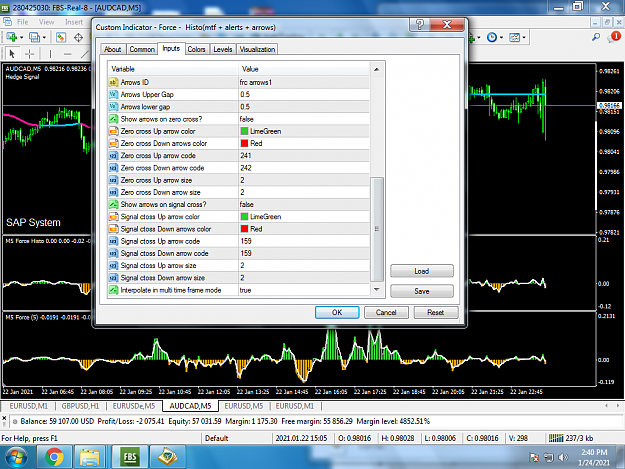Click the Cancel button
Image resolution: width=625 pixels, height=469 pixels.
pos(386,312)
